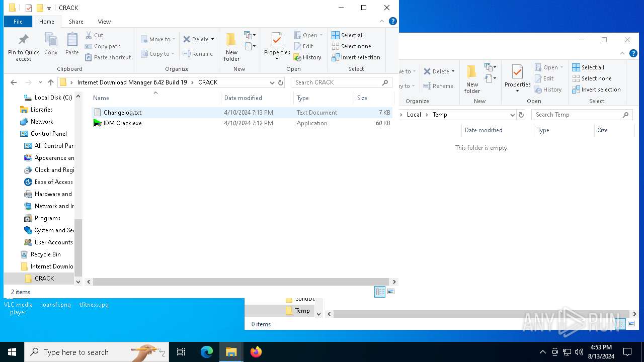The height and width of the screenshot is (362, 644).
Task: Collapse the ribbon with the chevron
Action: (382, 21)
